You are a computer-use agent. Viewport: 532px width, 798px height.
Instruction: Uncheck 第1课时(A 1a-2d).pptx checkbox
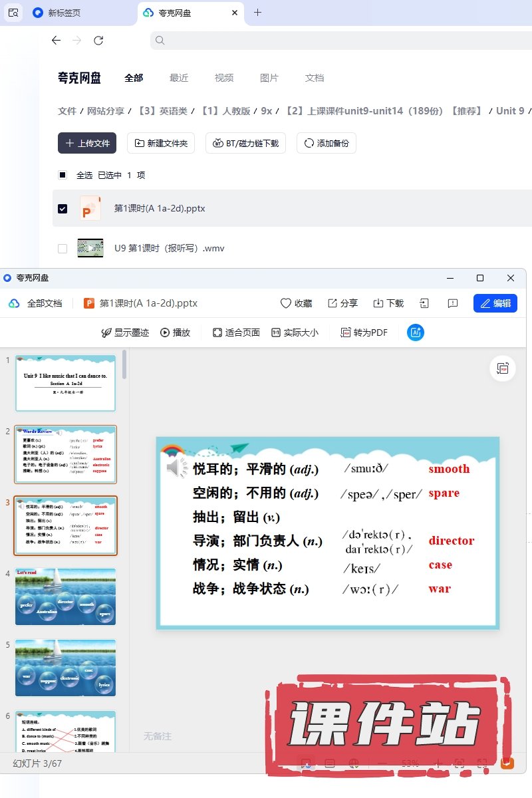coord(63,209)
